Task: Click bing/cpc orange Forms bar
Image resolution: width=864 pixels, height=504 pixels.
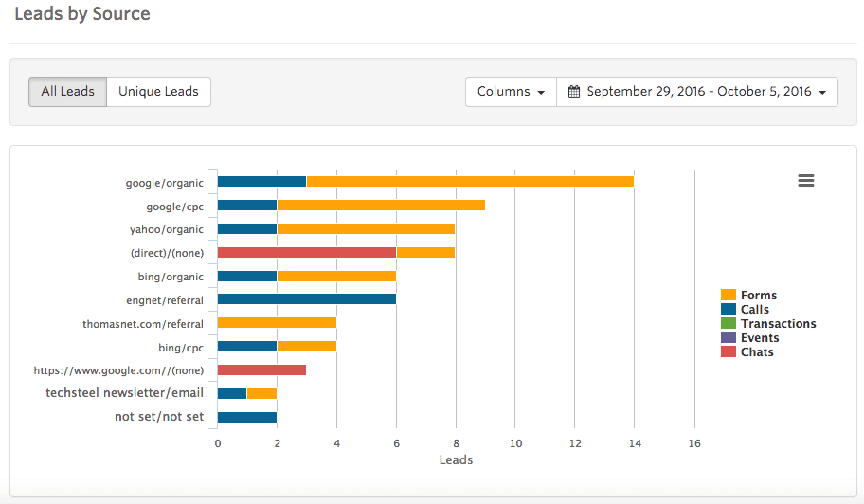Action: click(306, 347)
